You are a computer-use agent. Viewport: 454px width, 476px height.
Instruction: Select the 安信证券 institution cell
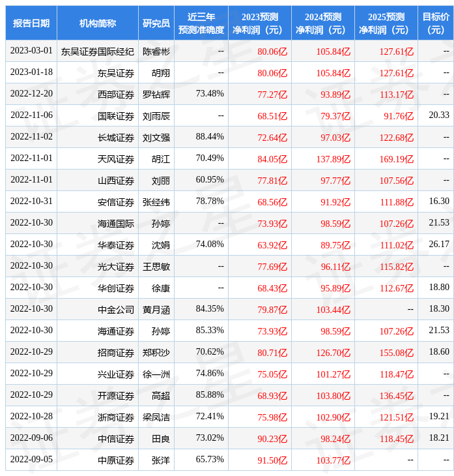click(x=97, y=201)
